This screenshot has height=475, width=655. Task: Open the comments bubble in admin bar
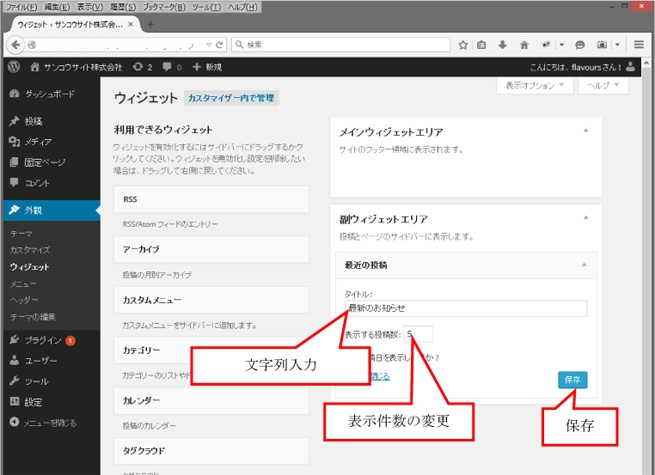coord(172,67)
